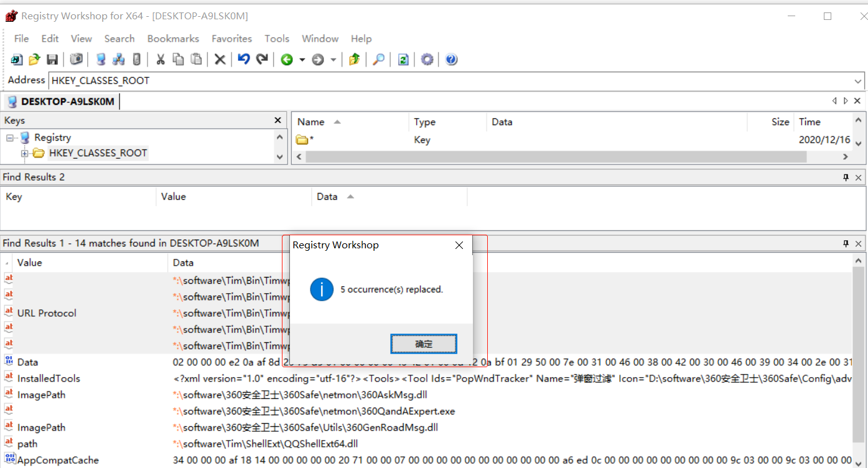Select HKEY_CLASSES_ROOT in the tree

coord(98,153)
